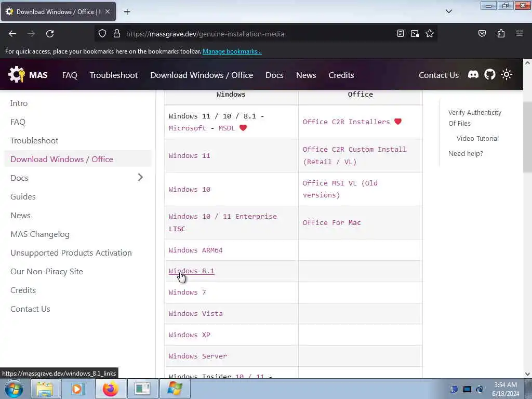Viewport: 532px width, 399px height.
Task: Click the Action Center flag tray icon
Action: (x=454, y=389)
